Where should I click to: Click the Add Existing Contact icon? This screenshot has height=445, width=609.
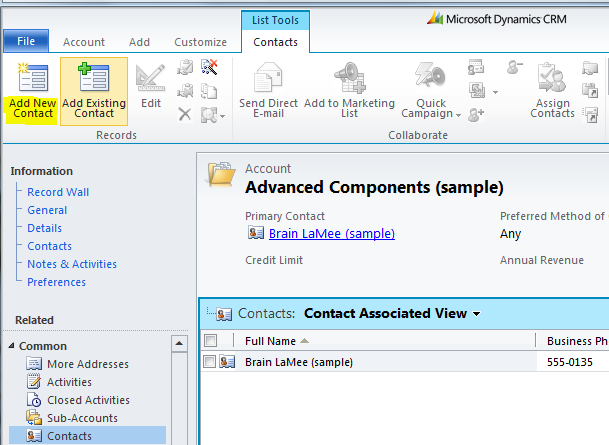(x=93, y=79)
